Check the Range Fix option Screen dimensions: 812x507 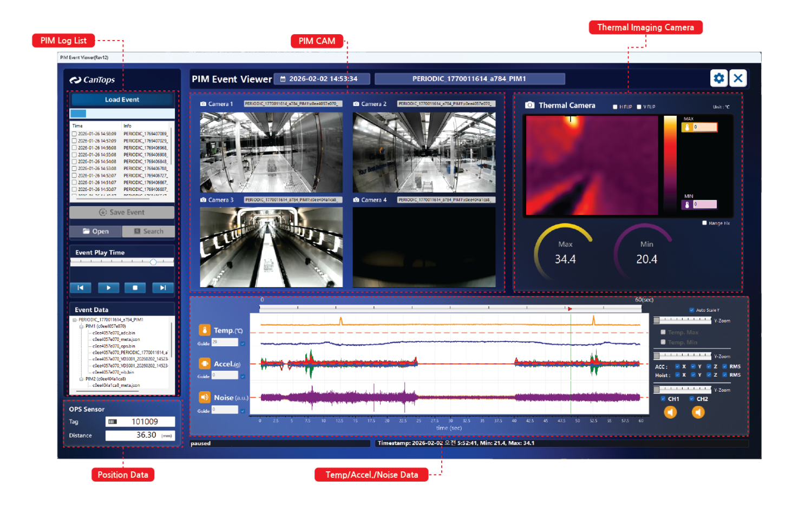[x=704, y=223]
